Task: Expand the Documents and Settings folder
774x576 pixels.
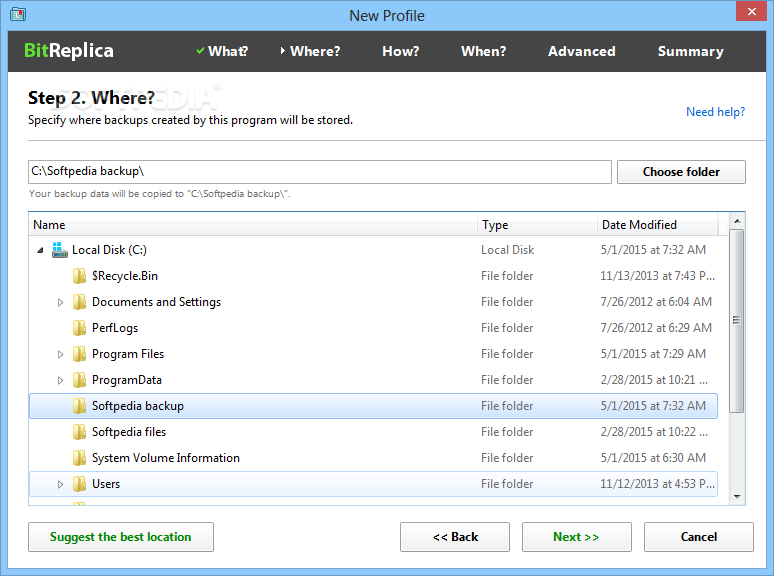Action: click(60, 302)
